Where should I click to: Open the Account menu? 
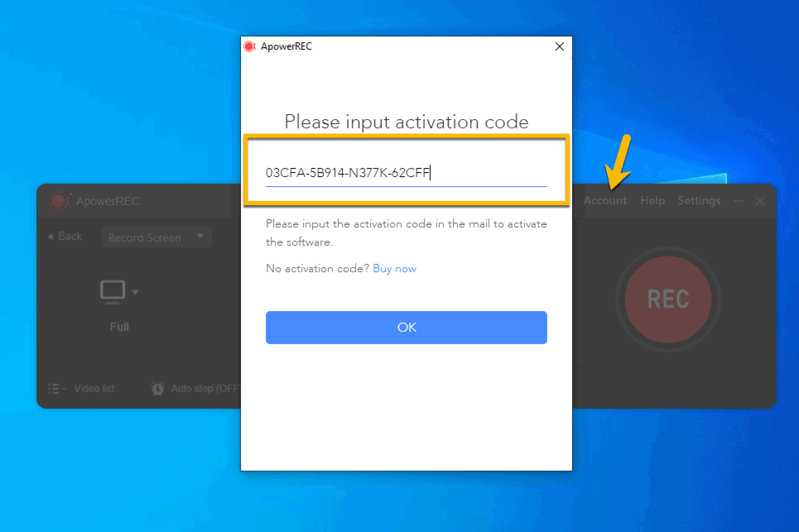[x=605, y=201]
